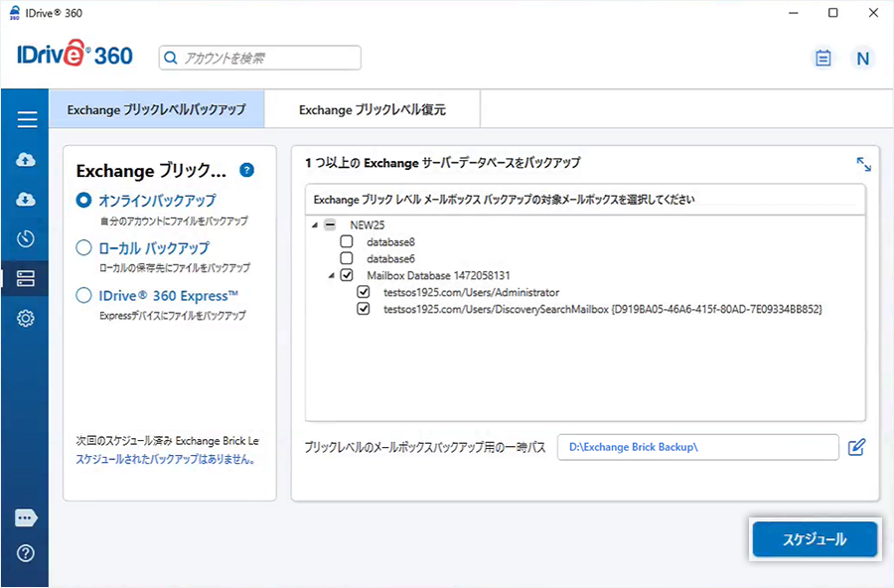Screen dimensions: 894x588
Task: Uncheck the Administrator mailbox checkbox
Action: pyautogui.click(x=364, y=292)
